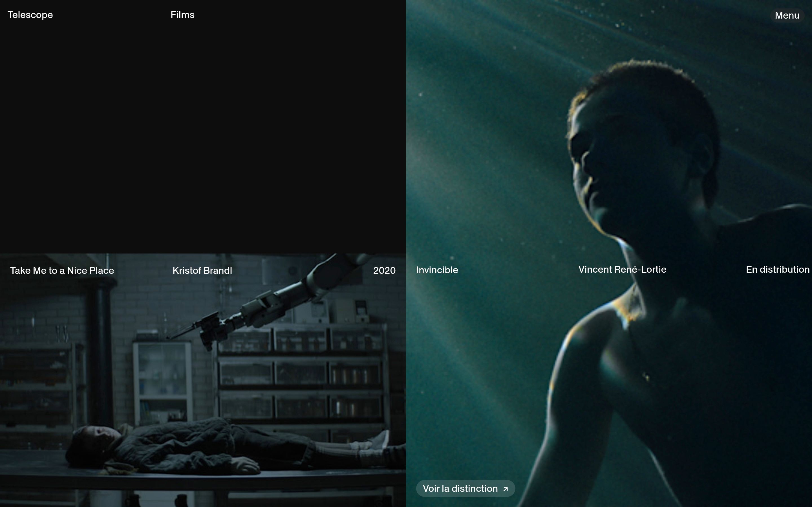Screen dimensions: 812x507
Task: Click the 2020 year label
Action: coord(384,271)
